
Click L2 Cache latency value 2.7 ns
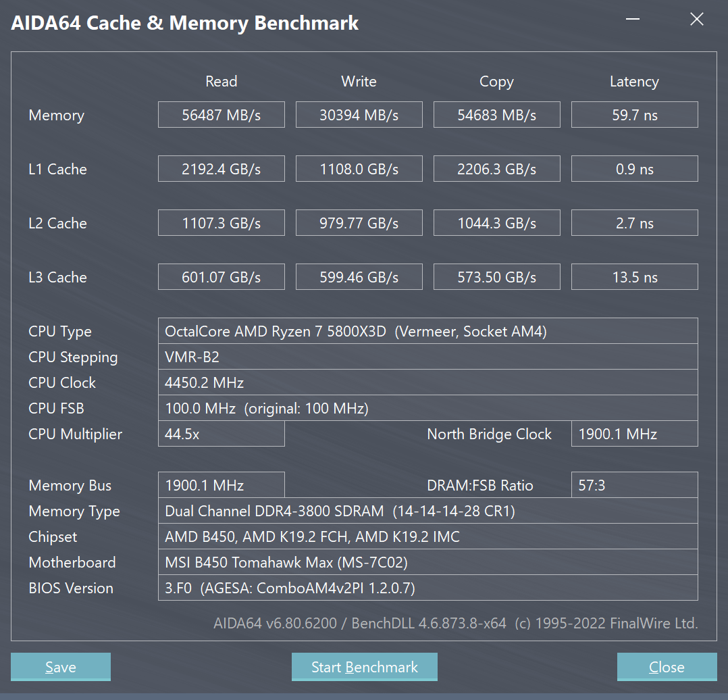(635, 223)
